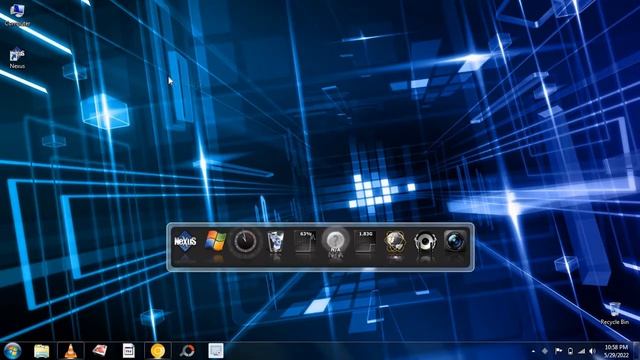Screen dimensions: 640x360
Task: Click the Nexus logo in the dock
Action: (185, 242)
